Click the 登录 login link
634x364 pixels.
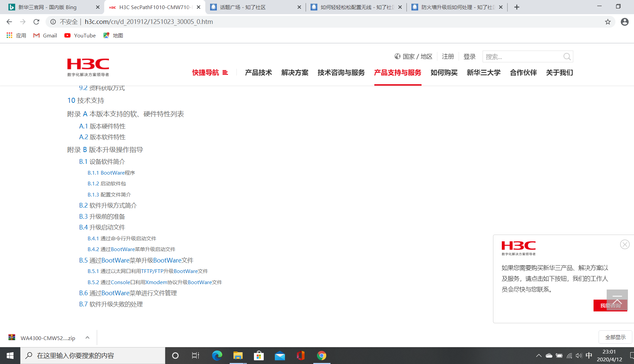(x=469, y=57)
